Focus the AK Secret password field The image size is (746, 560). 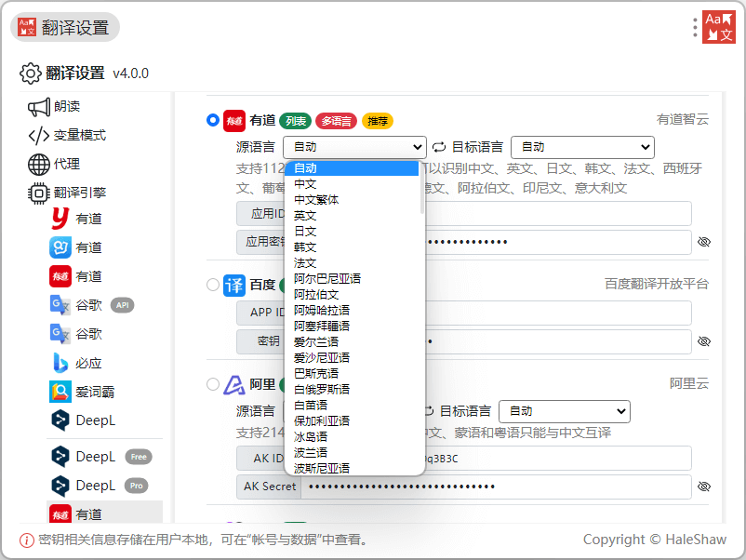496,487
